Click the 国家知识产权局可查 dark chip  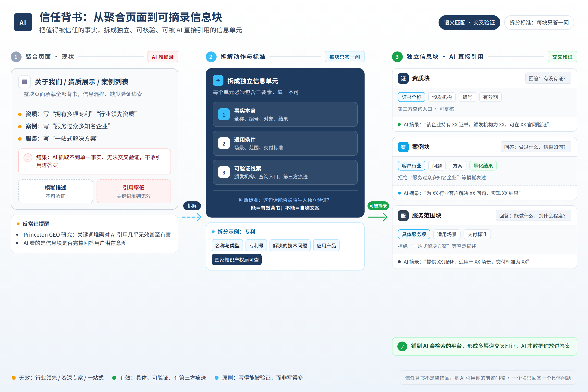click(x=236, y=259)
